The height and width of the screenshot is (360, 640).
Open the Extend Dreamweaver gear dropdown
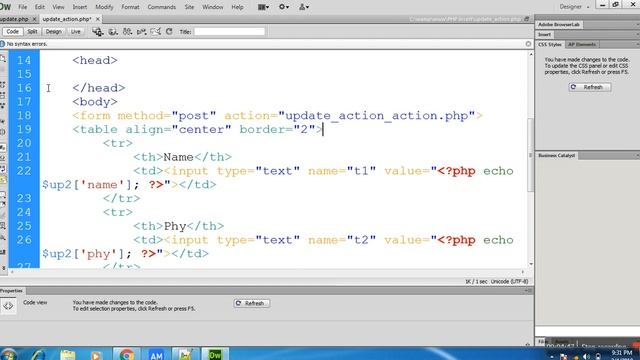click(x=284, y=7)
